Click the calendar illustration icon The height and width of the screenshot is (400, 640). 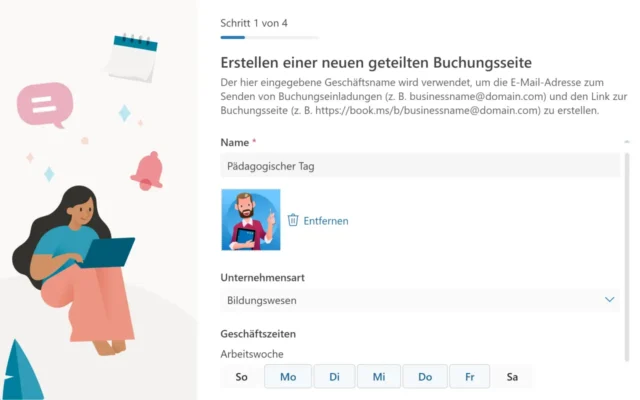(132, 58)
